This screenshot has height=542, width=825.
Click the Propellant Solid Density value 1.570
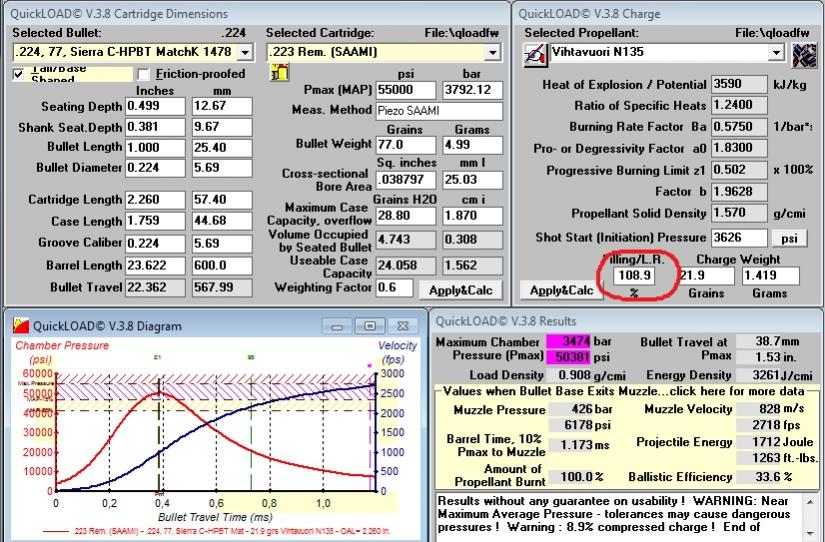739,213
